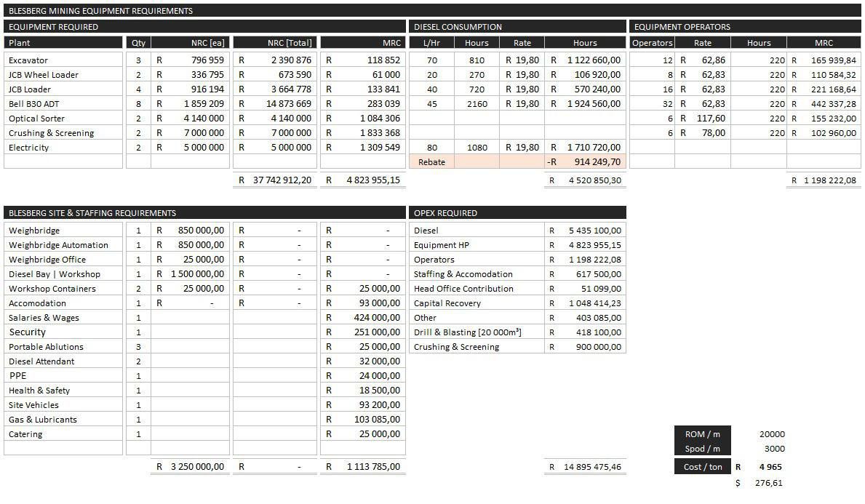865x504 pixels.
Task: Select the staffing MRC total 1 113 785,00
Action: (363, 466)
